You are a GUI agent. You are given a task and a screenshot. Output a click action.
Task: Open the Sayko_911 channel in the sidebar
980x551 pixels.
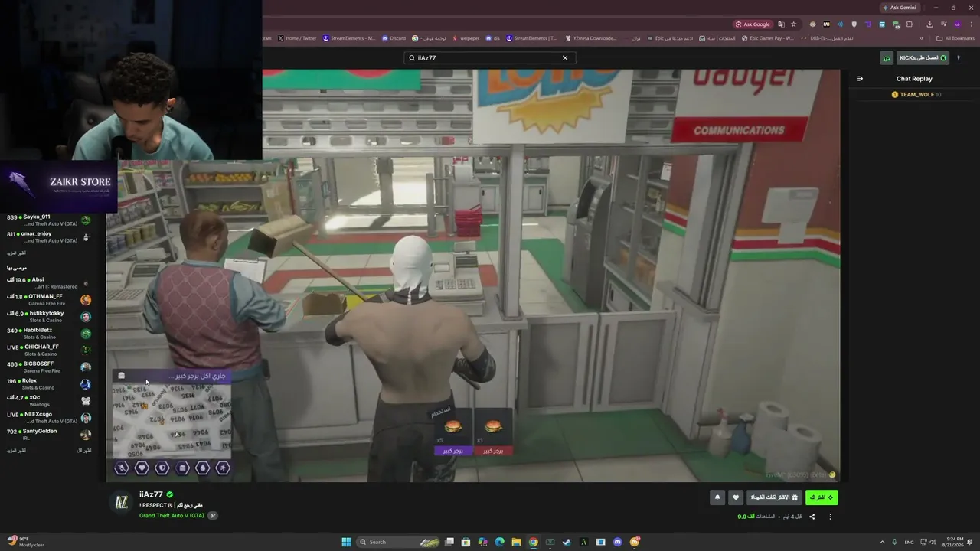pos(49,220)
